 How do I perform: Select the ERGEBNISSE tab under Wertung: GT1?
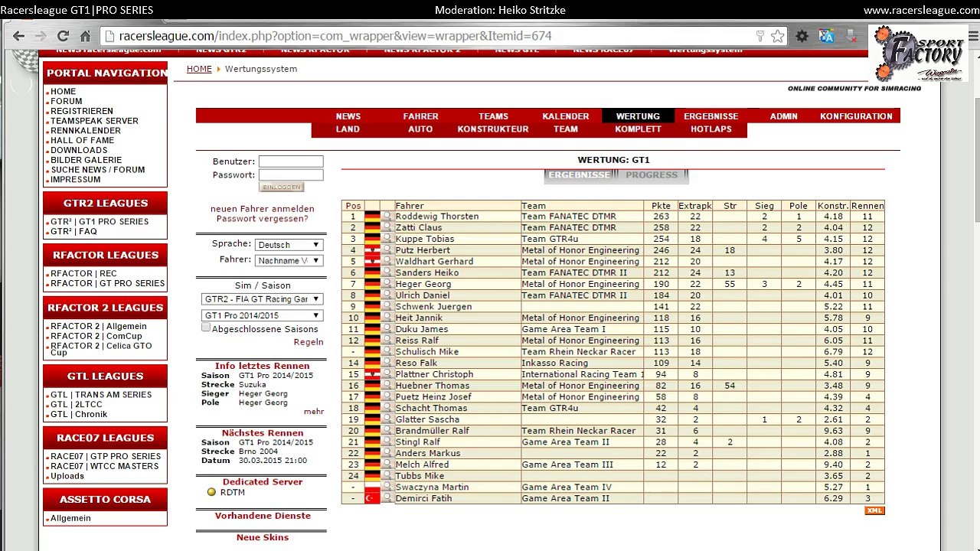[x=579, y=175]
